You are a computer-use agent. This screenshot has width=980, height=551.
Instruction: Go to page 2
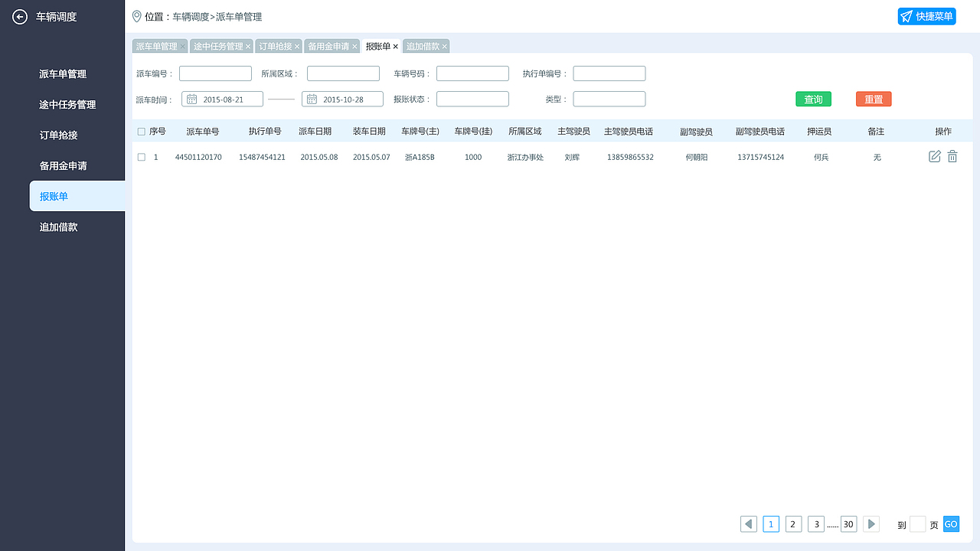tap(793, 524)
